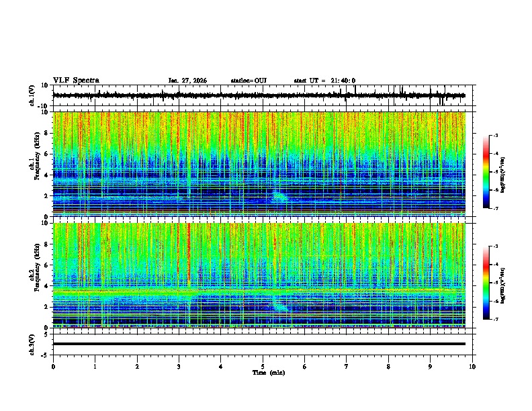Click the "station=OUJ" header label
Screen dimensions: 532x411
point(249,81)
